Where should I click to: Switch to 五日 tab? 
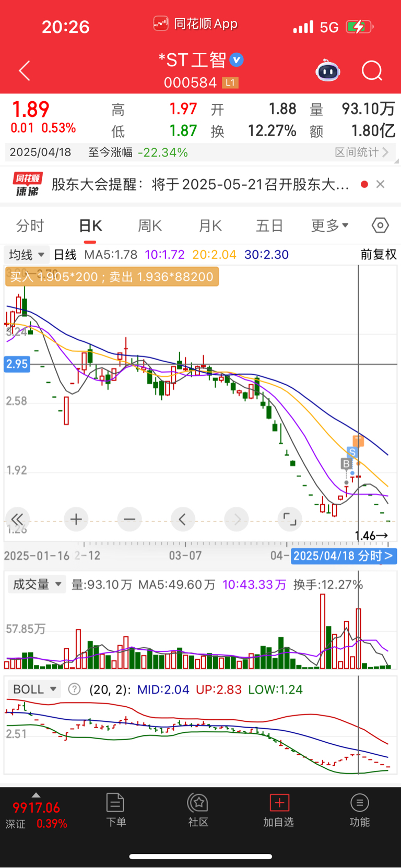tap(269, 226)
